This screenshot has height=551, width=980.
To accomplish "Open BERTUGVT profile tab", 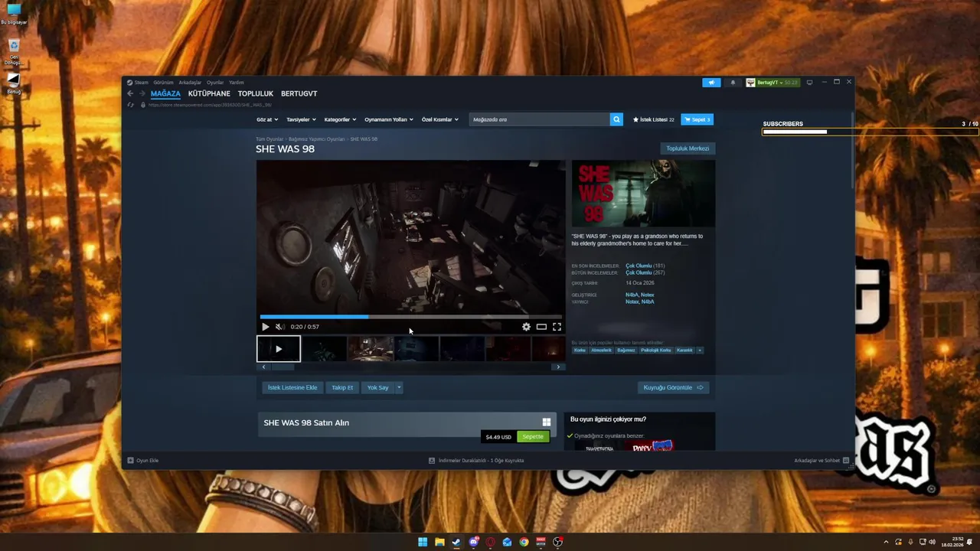I will coord(299,93).
